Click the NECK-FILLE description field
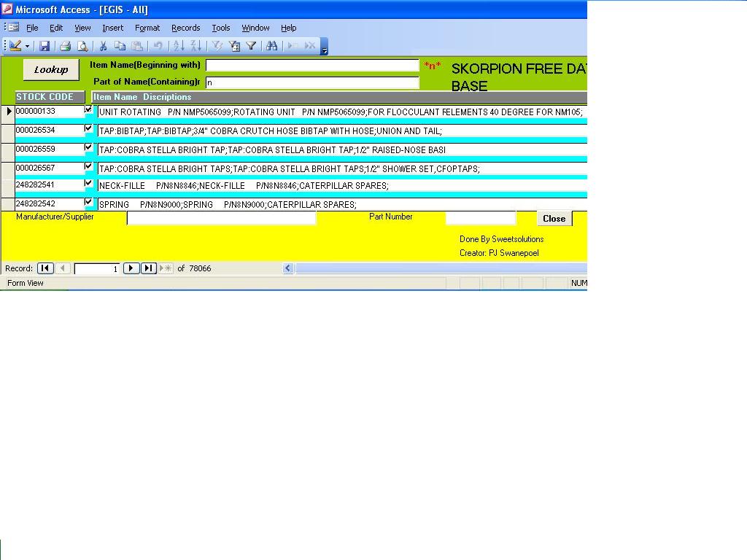Screen dimensions: 747x560 342,186
